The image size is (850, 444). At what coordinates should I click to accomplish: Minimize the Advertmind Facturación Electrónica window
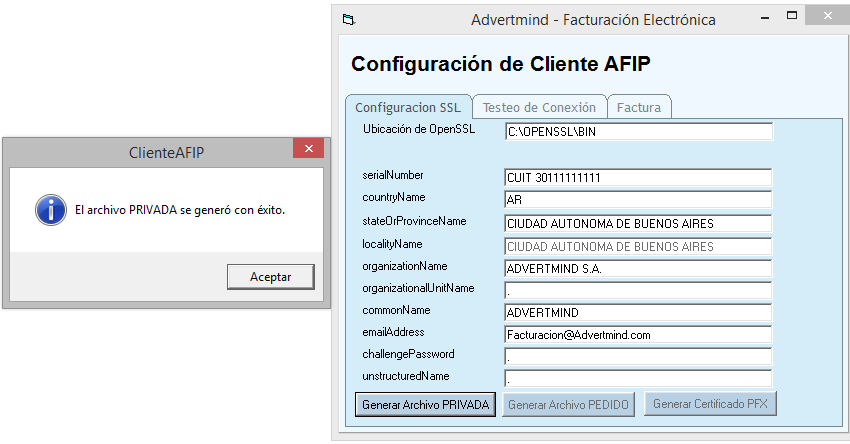(765, 18)
